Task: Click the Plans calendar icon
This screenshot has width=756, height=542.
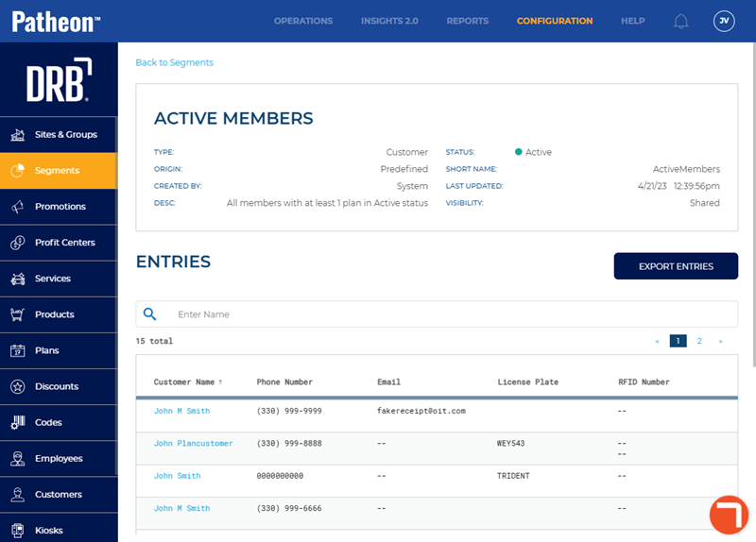Action: pyautogui.click(x=18, y=350)
